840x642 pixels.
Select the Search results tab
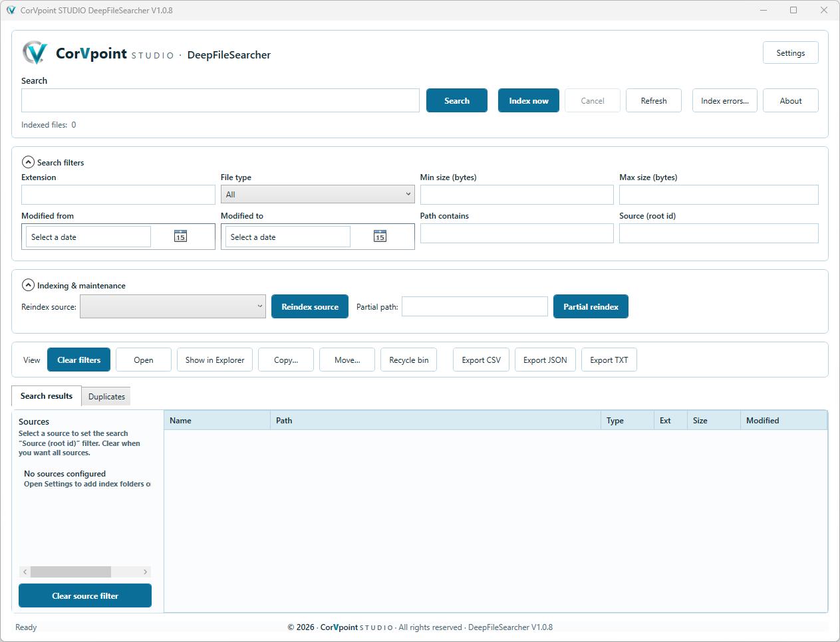47,395
